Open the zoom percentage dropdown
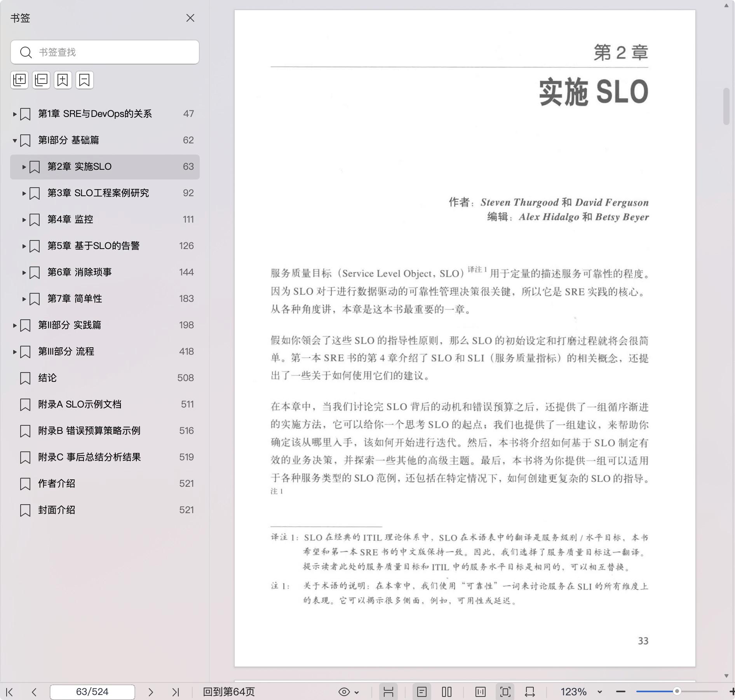Image resolution: width=735 pixels, height=700 pixels. [x=599, y=692]
